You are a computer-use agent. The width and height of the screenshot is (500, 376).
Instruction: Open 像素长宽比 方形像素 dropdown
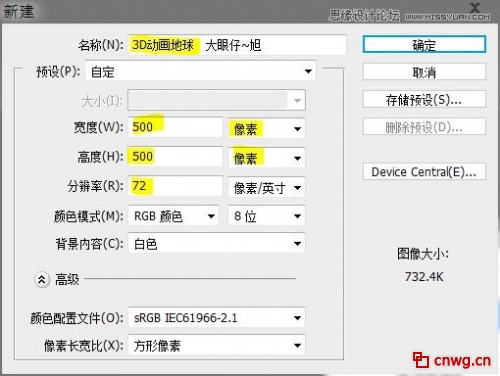[217, 345]
